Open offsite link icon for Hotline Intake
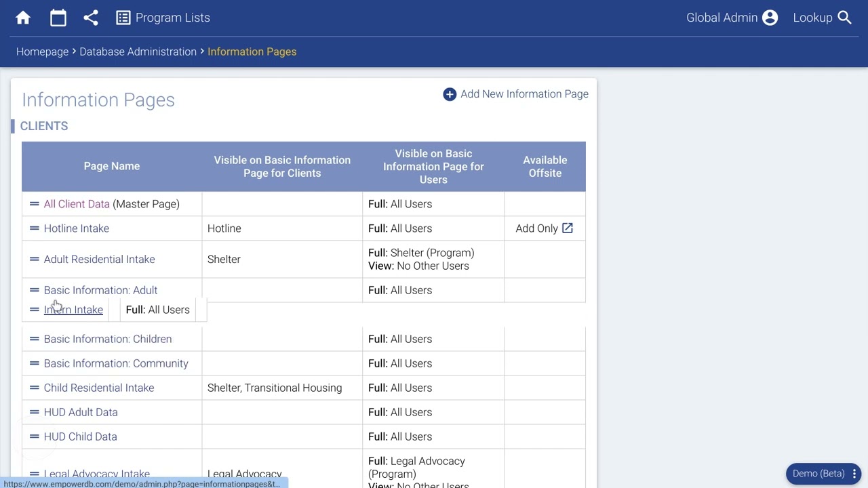The image size is (868, 488). click(x=568, y=228)
